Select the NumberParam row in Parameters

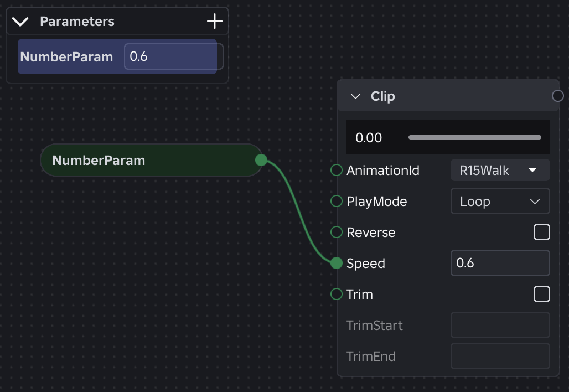(117, 56)
